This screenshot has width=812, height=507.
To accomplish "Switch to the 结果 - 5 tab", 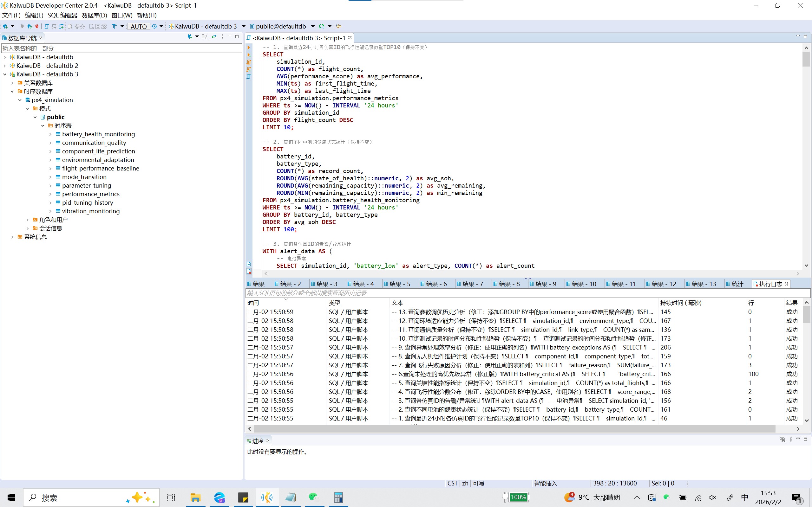I will pos(399,284).
